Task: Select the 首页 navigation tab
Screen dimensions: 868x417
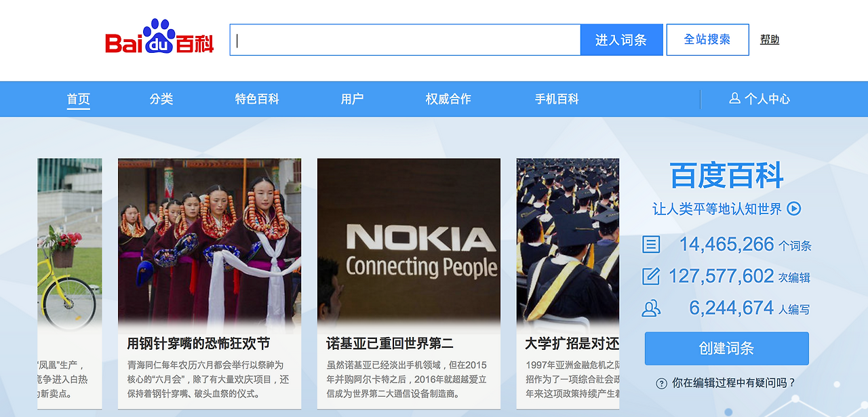Action: coord(79,99)
